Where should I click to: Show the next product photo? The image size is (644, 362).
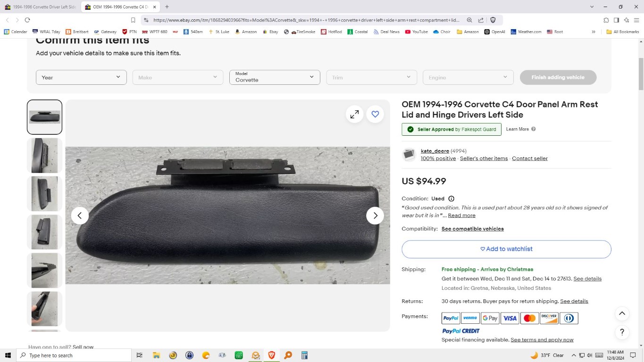tap(375, 215)
